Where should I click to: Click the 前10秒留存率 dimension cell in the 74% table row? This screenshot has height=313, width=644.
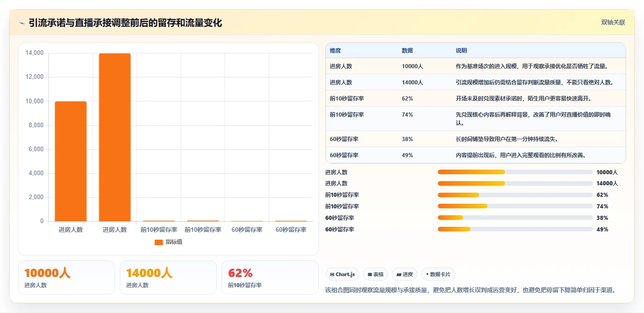[x=347, y=115]
